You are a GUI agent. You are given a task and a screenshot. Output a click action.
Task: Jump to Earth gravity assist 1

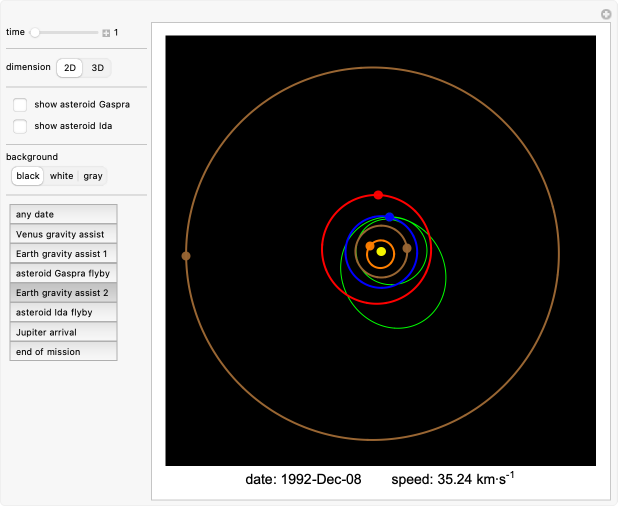(x=64, y=253)
